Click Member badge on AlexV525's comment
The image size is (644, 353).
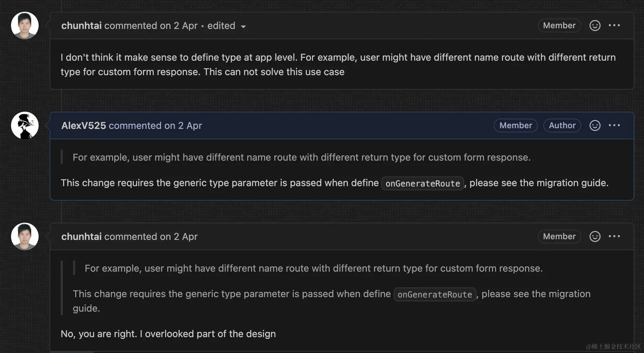point(516,125)
